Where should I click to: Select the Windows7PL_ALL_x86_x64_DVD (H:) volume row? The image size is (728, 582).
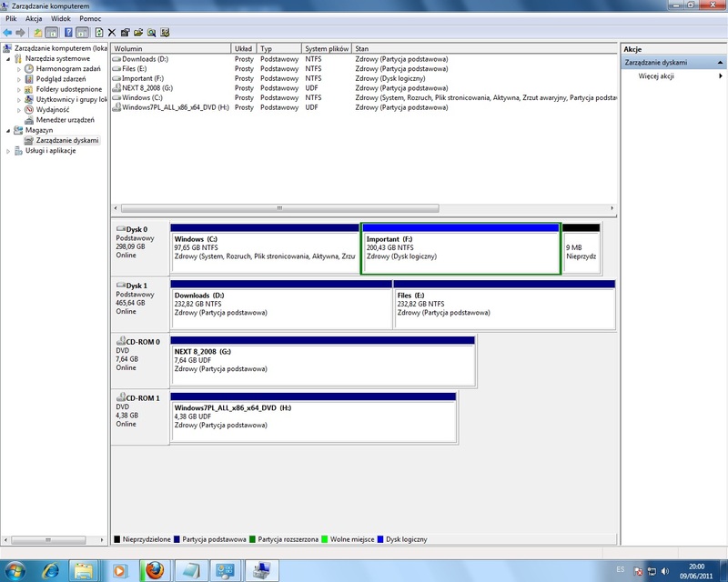364,107
